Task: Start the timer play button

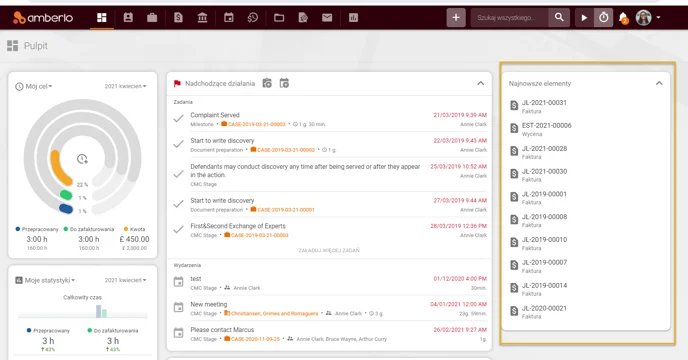Action: (584, 18)
